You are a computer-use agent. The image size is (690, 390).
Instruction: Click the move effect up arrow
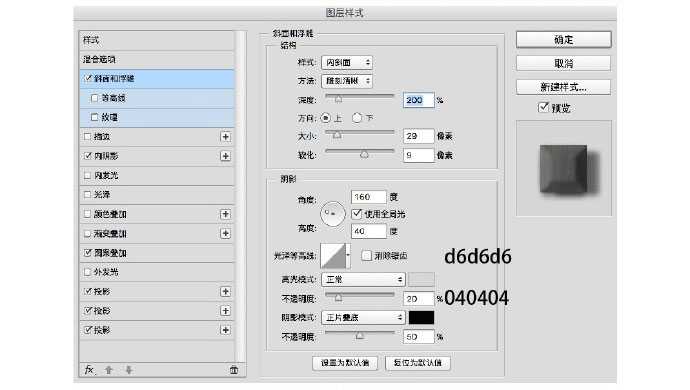coord(109,370)
